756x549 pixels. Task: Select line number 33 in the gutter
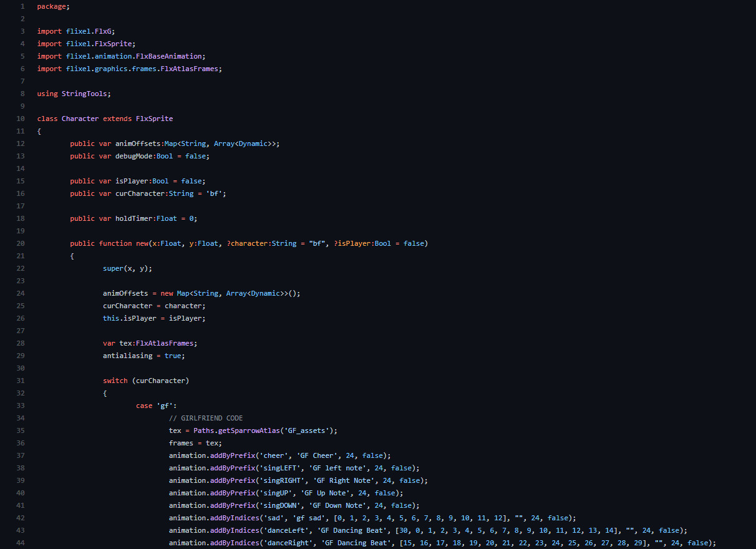[x=21, y=406]
